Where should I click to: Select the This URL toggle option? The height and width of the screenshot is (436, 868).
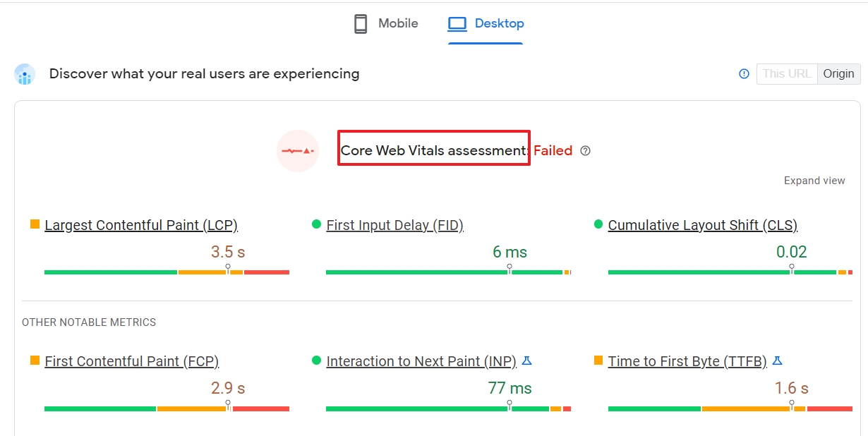787,73
